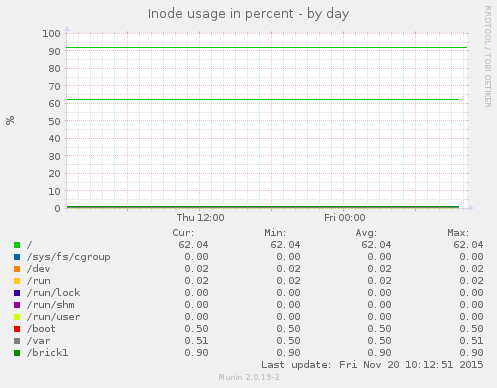
Task: Click the '/run/lock' legend label
Action: tap(54, 293)
